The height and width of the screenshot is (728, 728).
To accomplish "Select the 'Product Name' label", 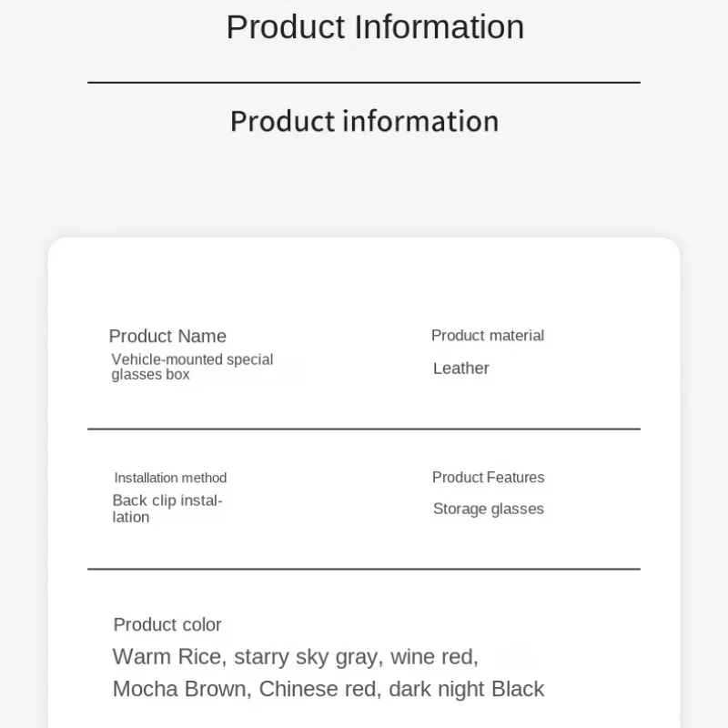I will 167,336.
